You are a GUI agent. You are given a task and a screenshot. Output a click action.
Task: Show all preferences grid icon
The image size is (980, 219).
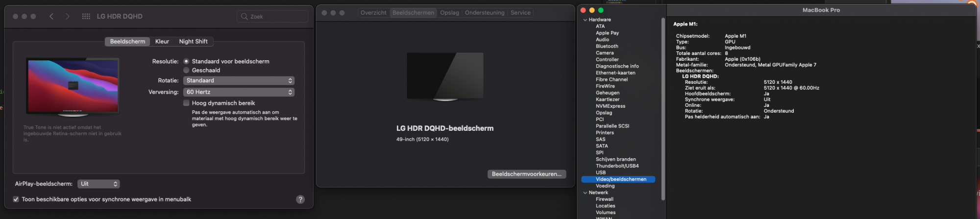(x=86, y=16)
